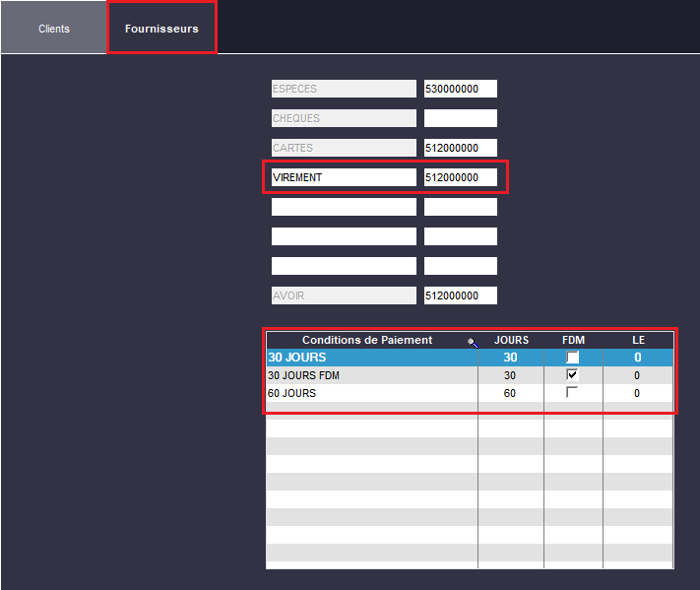Edit the CARTES account number field
Image resolution: width=700 pixels, height=590 pixels.
pos(460,148)
